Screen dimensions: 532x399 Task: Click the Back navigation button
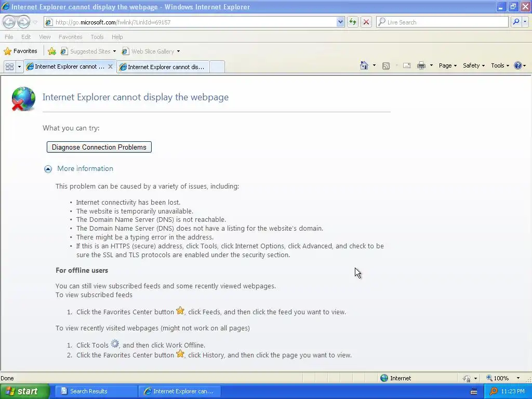coord(9,22)
